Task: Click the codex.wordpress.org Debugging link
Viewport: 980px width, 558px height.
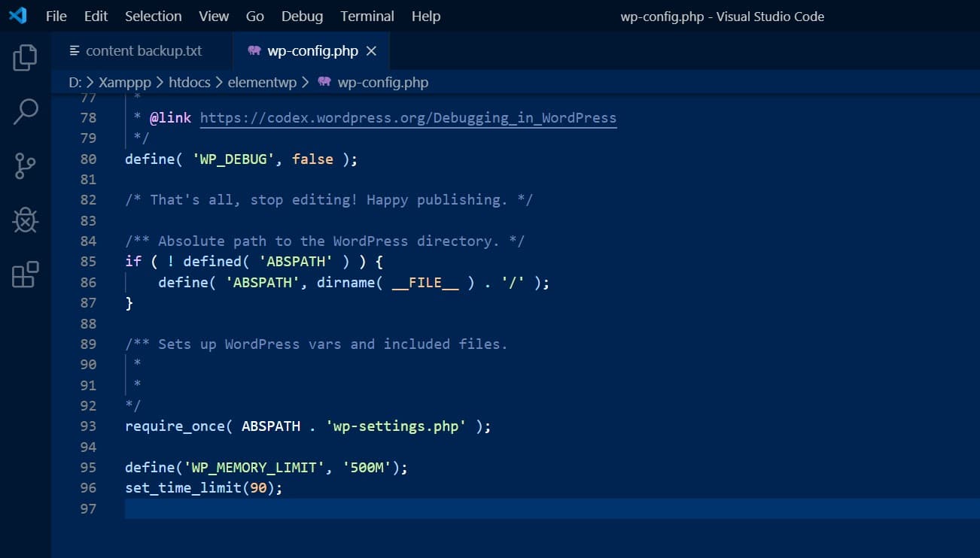Action: pos(408,118)
